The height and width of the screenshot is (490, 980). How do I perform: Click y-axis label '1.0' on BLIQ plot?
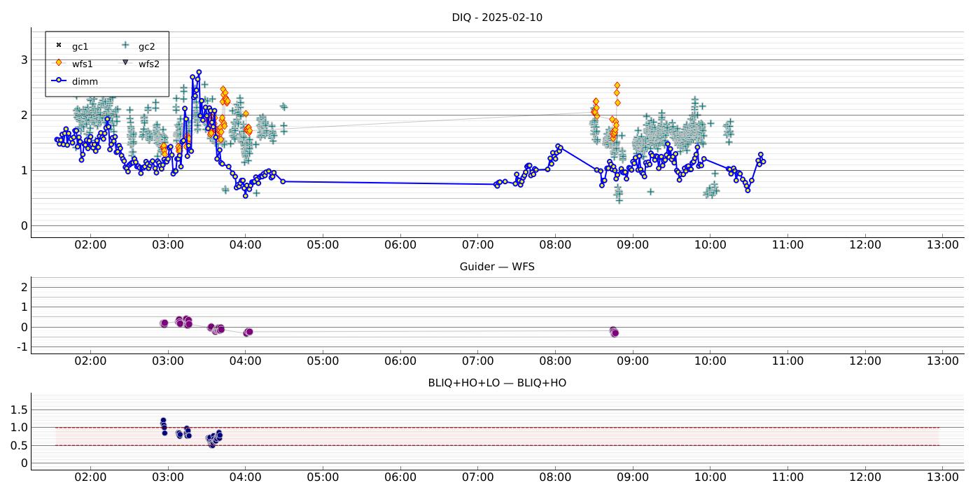[20, 428]
